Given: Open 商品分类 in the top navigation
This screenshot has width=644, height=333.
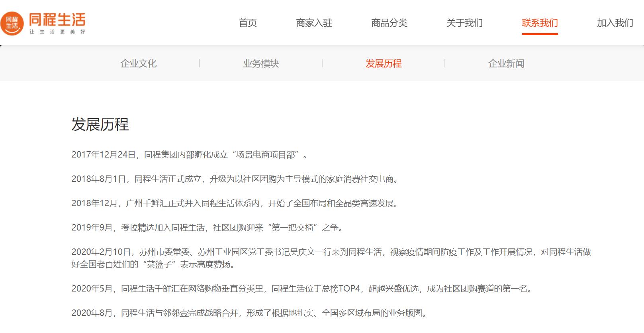Looking at the screenshot, I should point(390,23).
